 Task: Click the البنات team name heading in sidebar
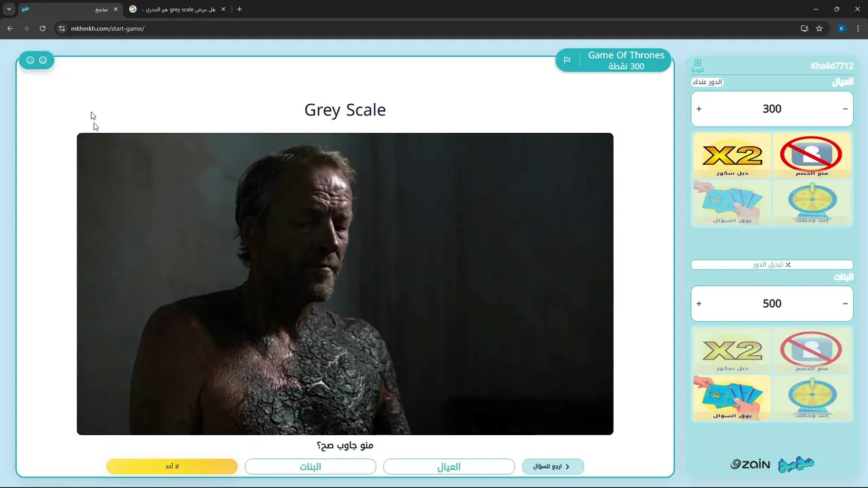(844, 277)
